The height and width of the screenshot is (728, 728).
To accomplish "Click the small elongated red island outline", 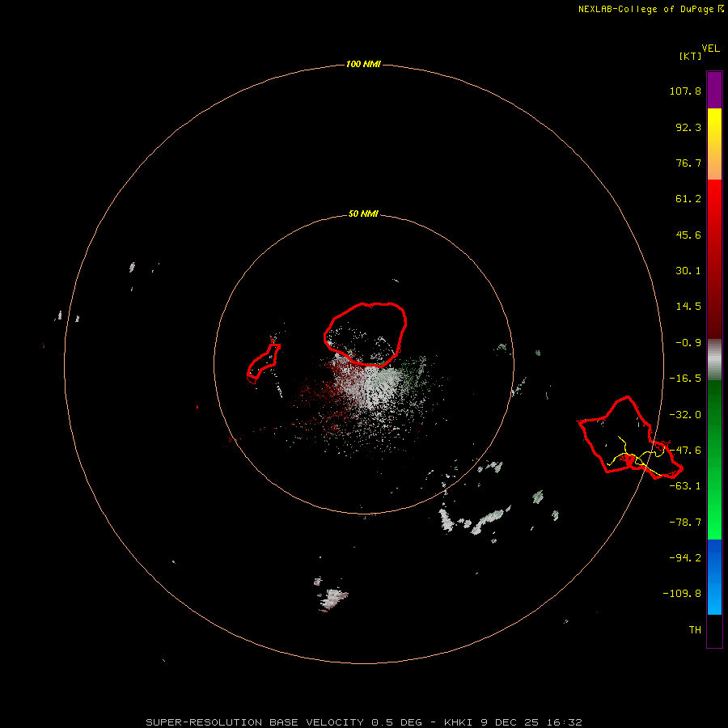I will pyautogui.click(x=263, y=363).
